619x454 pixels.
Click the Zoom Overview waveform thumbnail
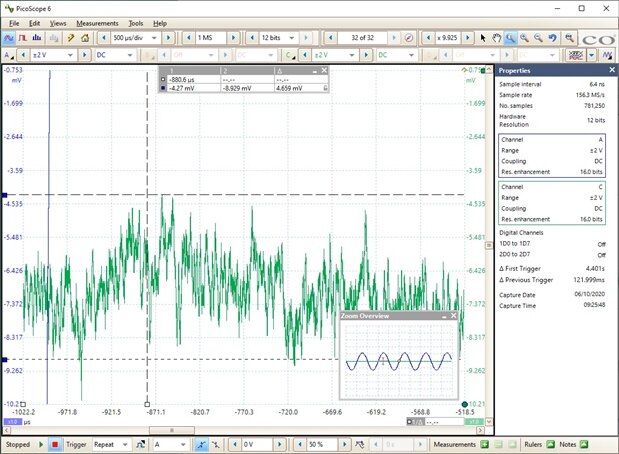399,359
